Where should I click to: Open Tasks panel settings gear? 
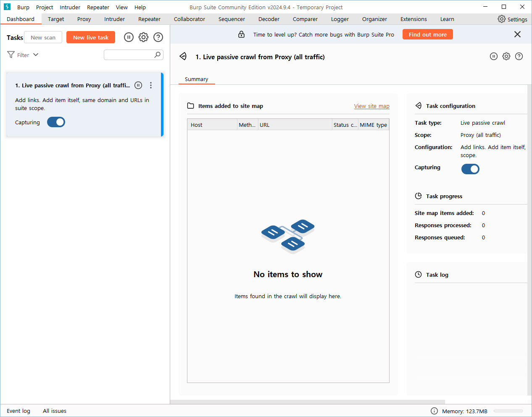coord(143,37)
